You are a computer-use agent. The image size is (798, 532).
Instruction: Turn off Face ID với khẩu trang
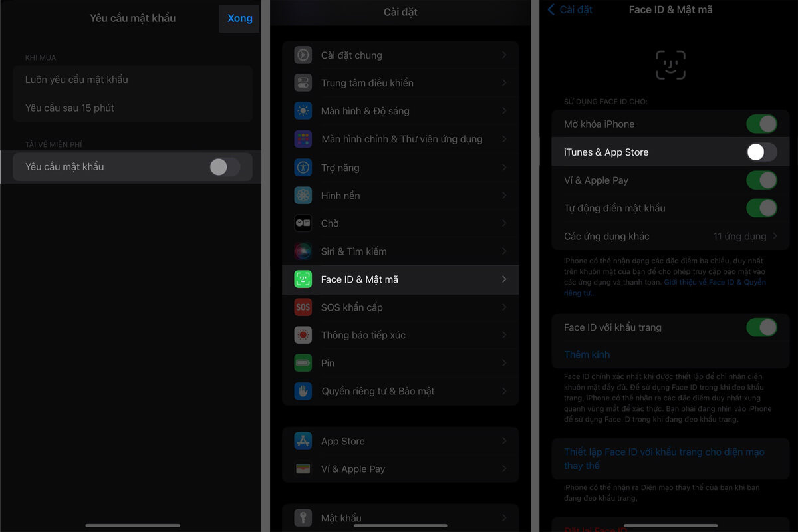click(x=761, y=327)
